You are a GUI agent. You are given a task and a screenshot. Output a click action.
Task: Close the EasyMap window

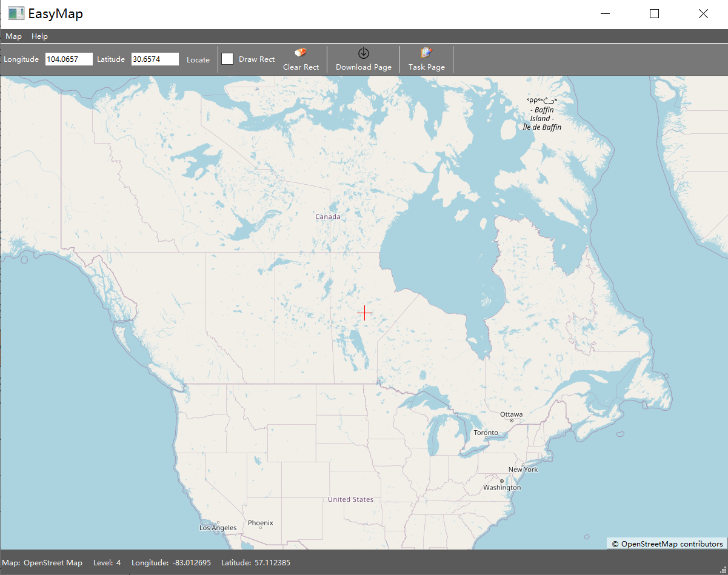tap(703, 14)
